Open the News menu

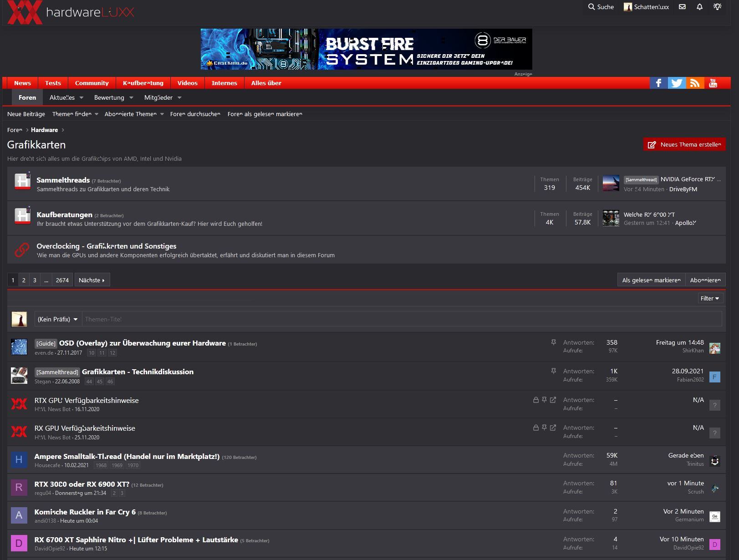[22, 83]
